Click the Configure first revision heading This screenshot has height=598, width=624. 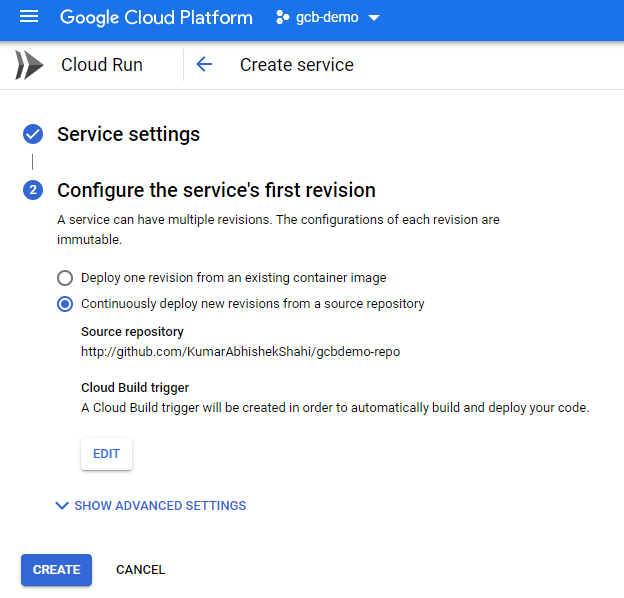click(216, 190)
